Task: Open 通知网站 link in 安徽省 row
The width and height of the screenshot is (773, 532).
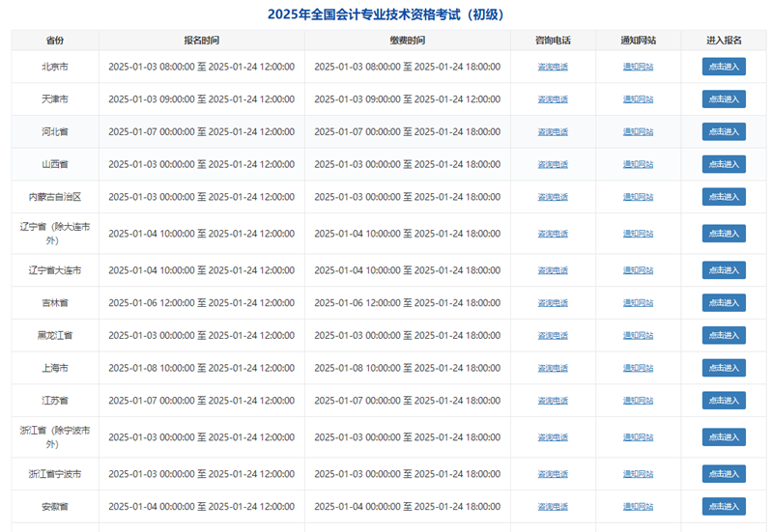Action: [638, 506]
